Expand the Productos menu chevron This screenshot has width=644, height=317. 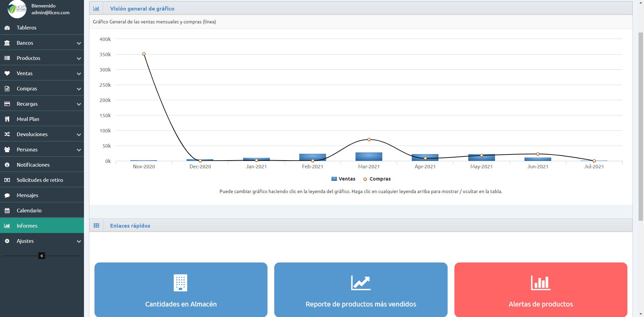coord(79,58)
